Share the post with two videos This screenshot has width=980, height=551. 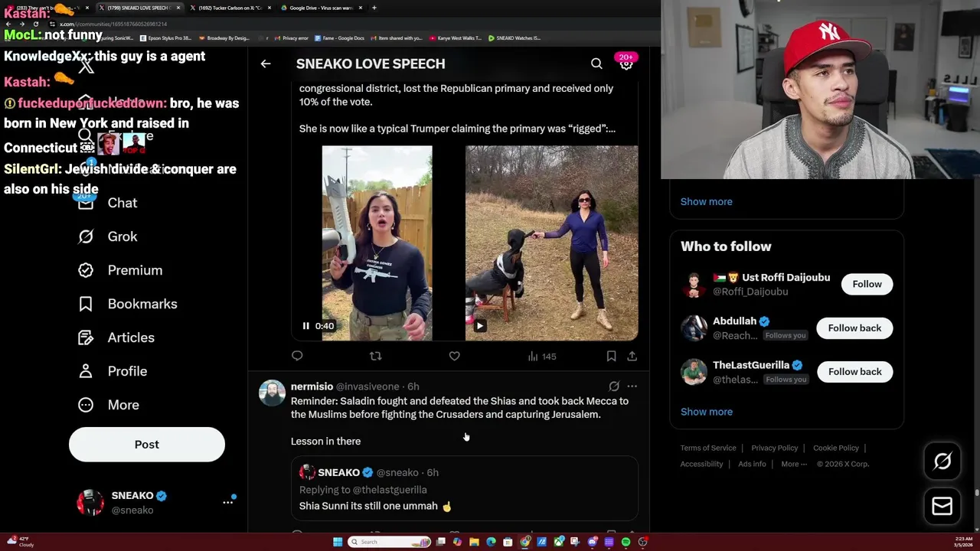point(632,356)
